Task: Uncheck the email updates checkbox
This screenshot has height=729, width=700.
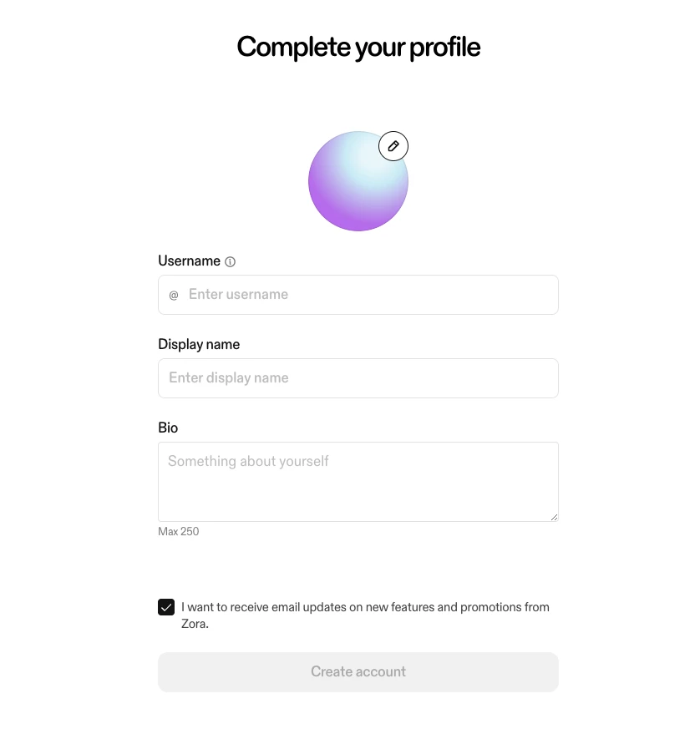Action: tap(166, 607)
